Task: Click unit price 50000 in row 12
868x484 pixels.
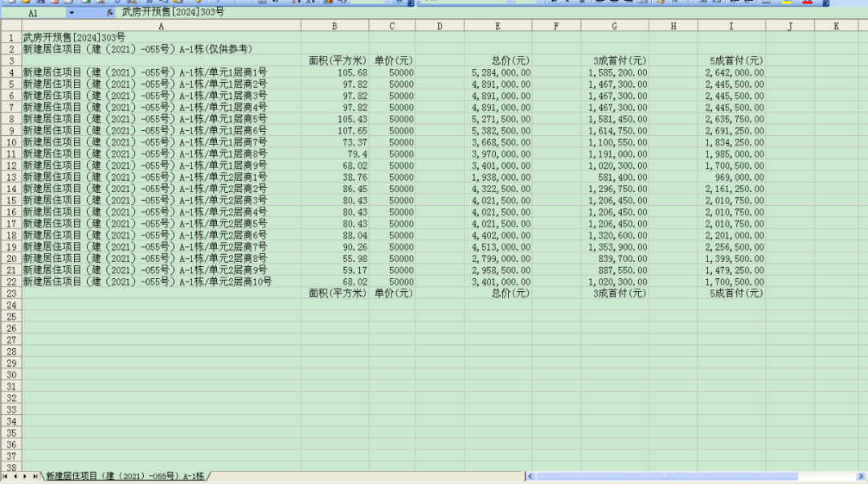Action: pos(392,166)
